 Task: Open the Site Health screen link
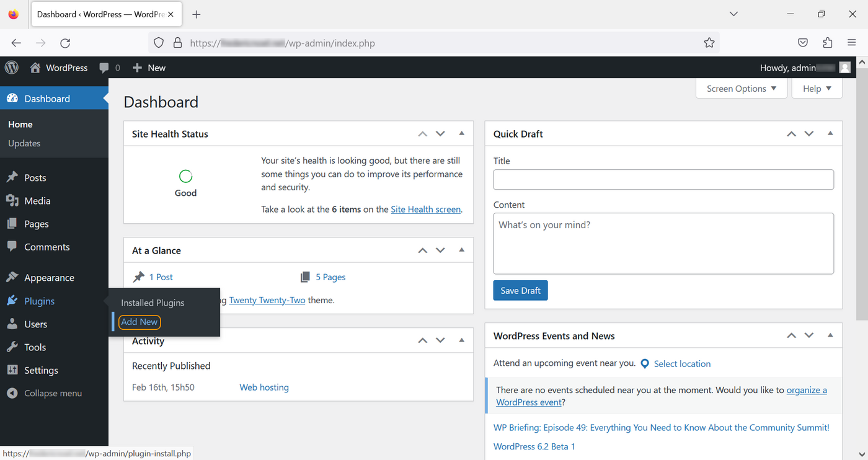425,209
